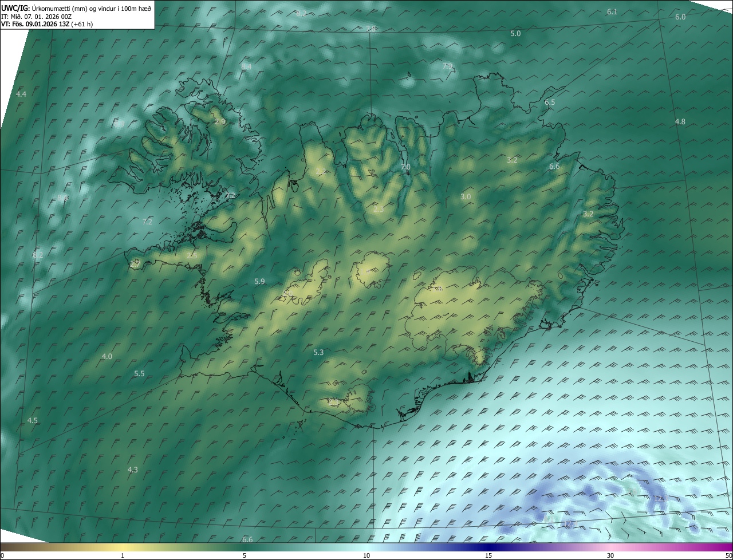
Task: Click the 5.3 value on the map
Action: tap(319, 353)
